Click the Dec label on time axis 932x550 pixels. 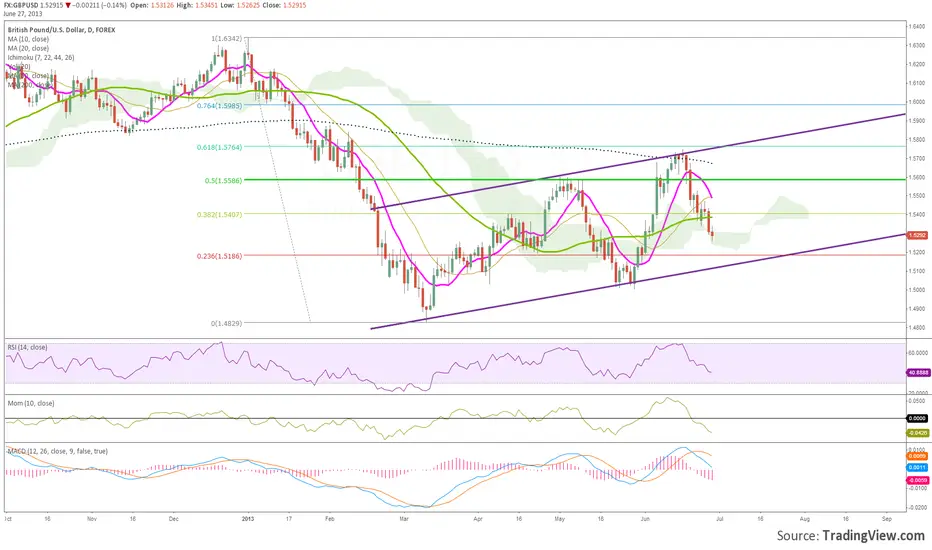pos(174,518)
